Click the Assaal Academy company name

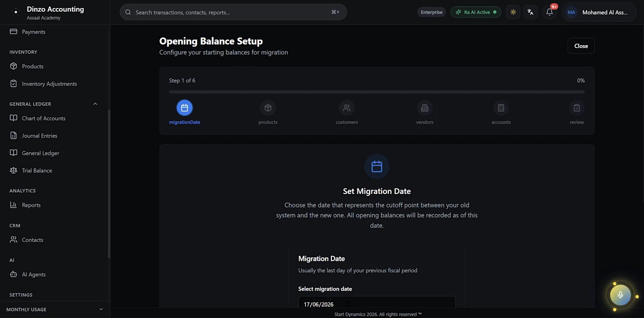43,18
